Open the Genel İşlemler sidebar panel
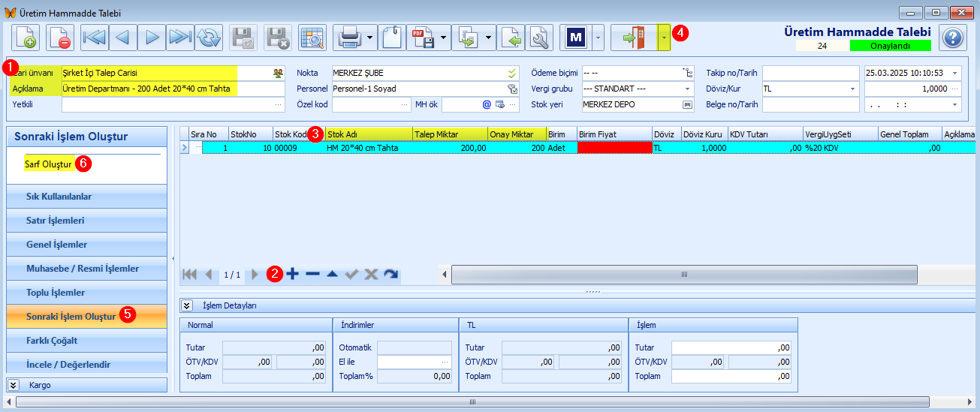Viewport: 980px width, 412px height. click(86, 245)
